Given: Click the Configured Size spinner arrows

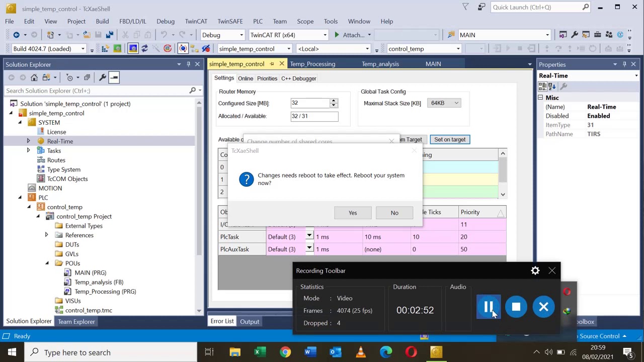Looking at the screenshot, I should (x=334, y=103).
